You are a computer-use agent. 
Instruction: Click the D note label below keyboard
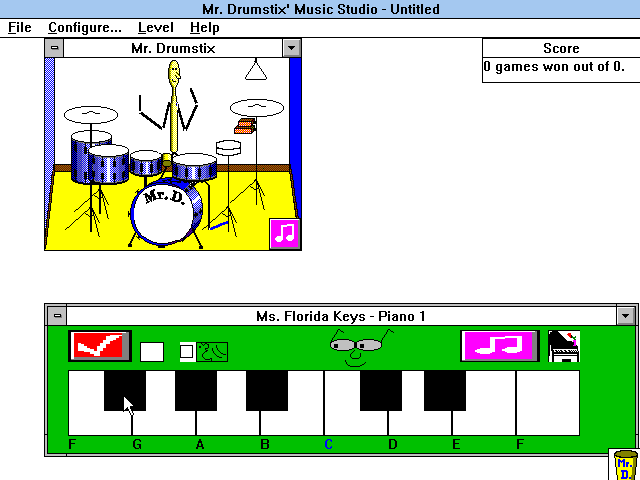(x=393, y=444)
